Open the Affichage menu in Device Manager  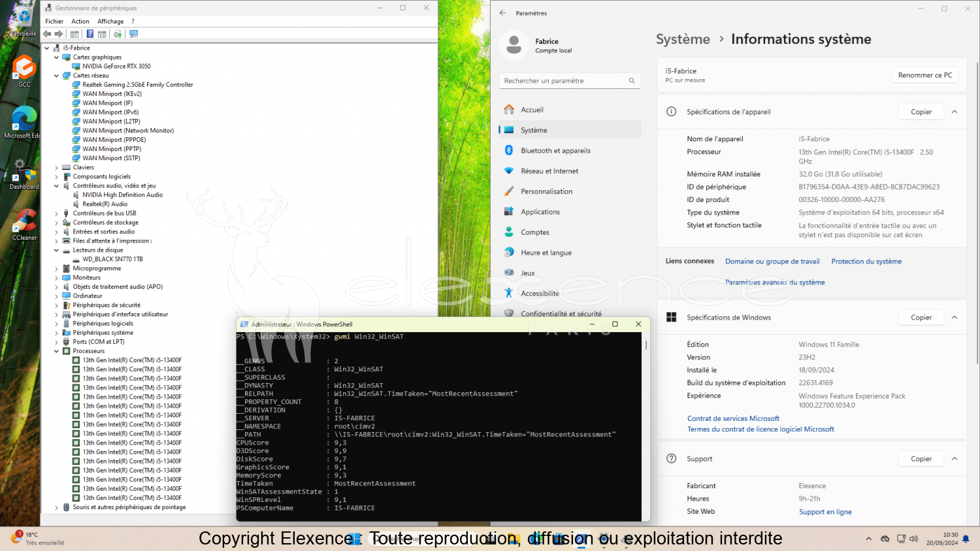point(110,22)
